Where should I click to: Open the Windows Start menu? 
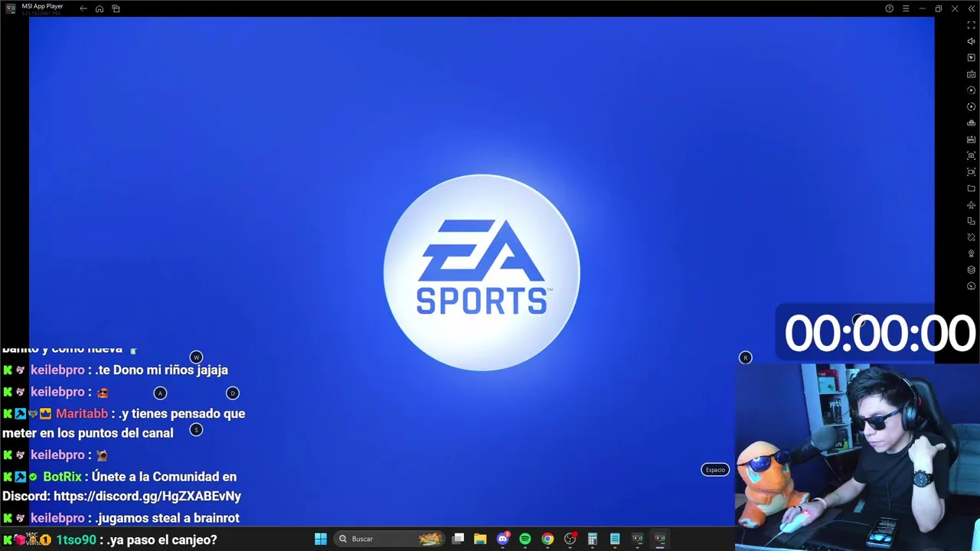coord(321,539)
